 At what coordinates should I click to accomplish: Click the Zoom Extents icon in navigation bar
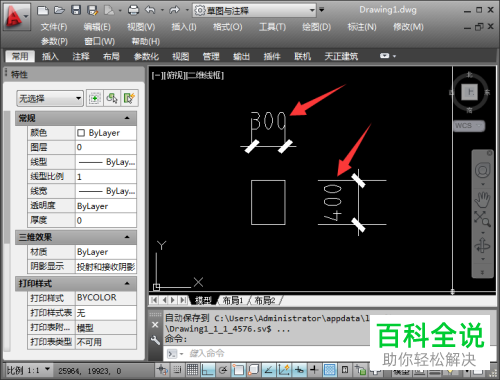(x=482, y=218)
